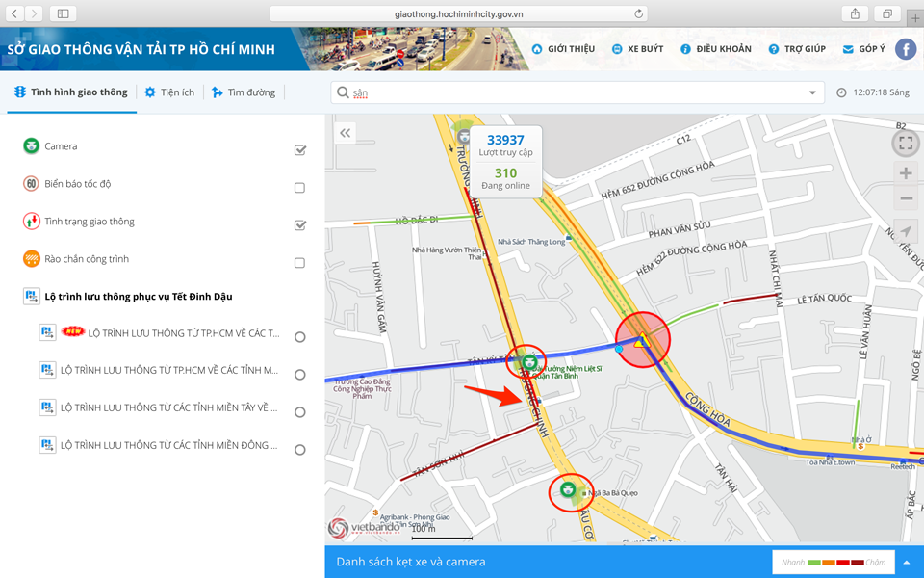This screenshot has height=578, width=924.
Task: Click the Agribank marker on the map
Action: click(x=375, y=513)
